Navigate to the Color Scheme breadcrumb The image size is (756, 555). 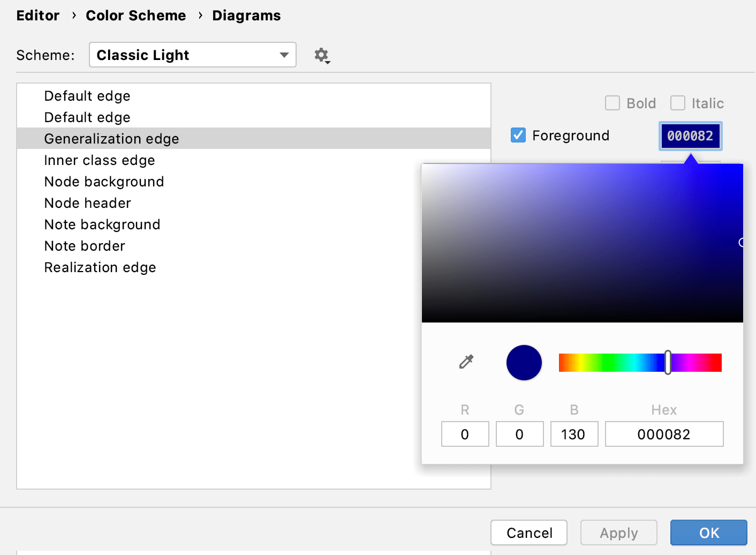point(135,16)
